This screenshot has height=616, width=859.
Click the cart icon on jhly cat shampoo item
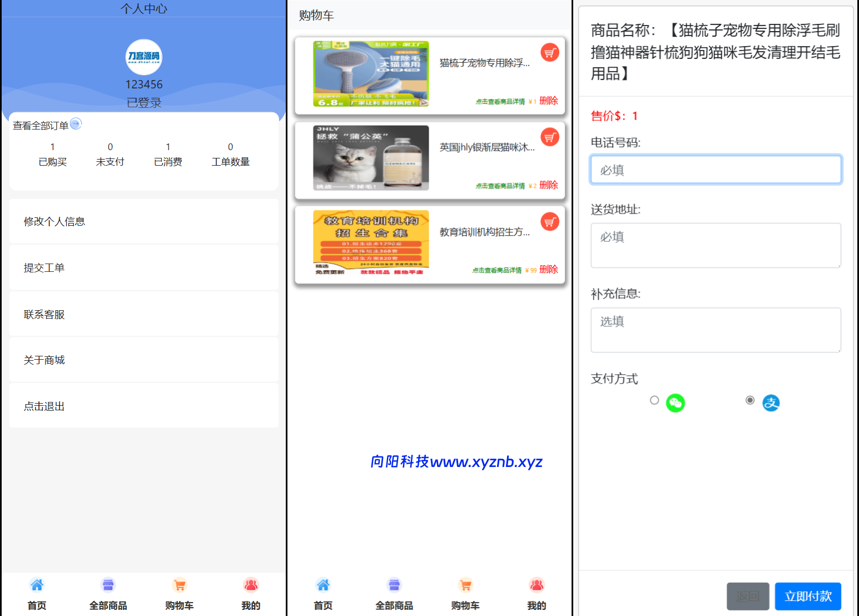pyautogui.click(x=549, y=137)
